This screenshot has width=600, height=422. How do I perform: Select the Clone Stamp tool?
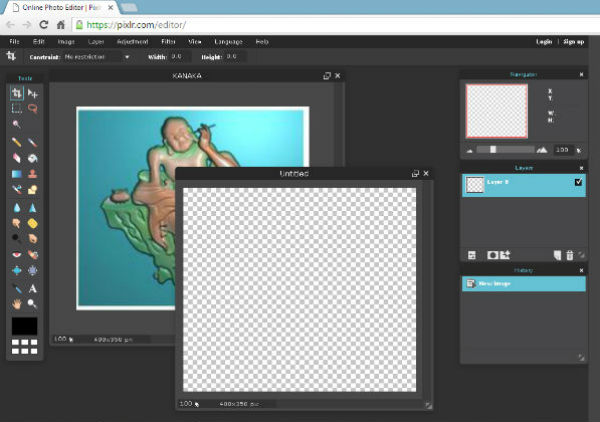[33, 174]
